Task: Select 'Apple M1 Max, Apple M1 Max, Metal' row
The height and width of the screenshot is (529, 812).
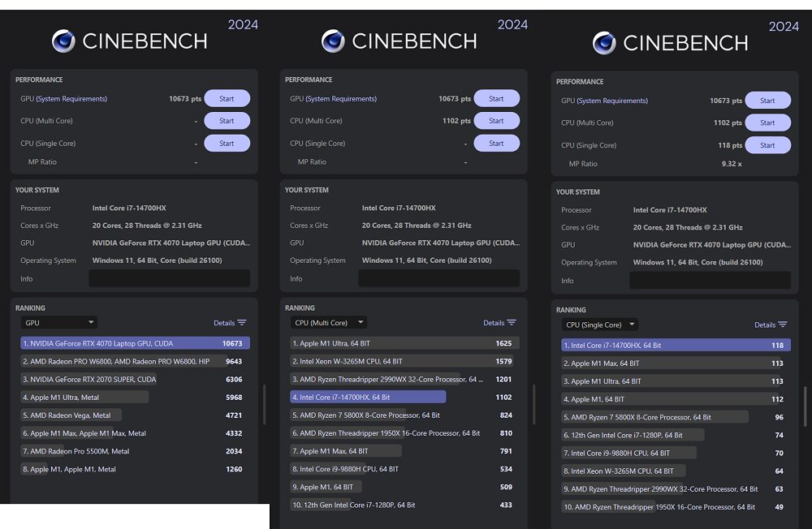Action: coord(135,433)
